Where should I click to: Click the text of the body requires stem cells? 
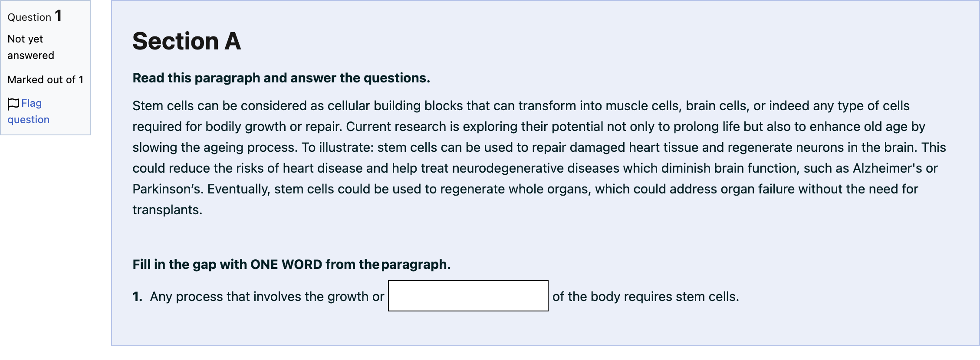coord(646,297)
